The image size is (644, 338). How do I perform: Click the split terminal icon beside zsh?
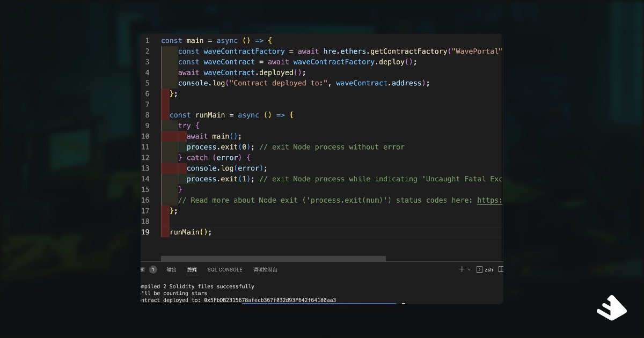point(501,269)
